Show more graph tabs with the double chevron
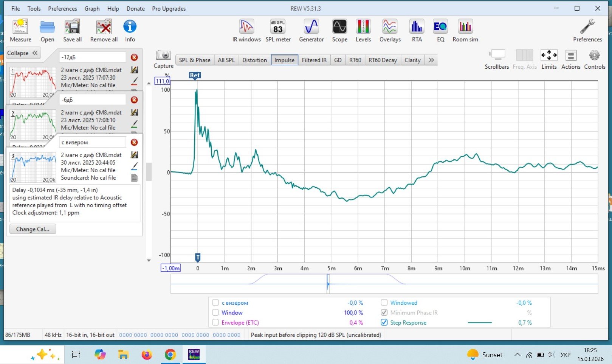 click(x=431, y=60)
